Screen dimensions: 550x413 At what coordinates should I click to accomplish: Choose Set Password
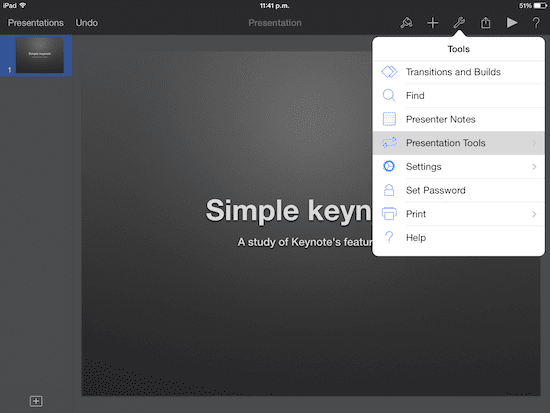pos(458,190)
